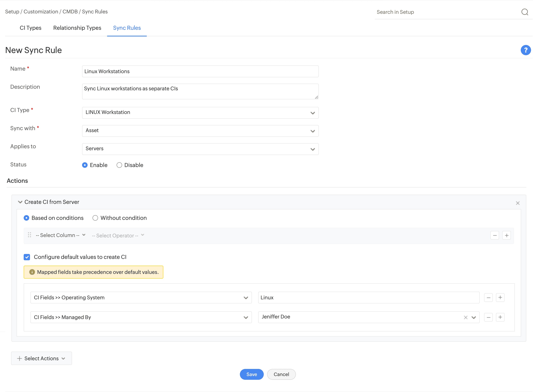Viewport: 533px width, 392px height.
Task: Add another field mapping below Operating System
Action: [500, 297]
